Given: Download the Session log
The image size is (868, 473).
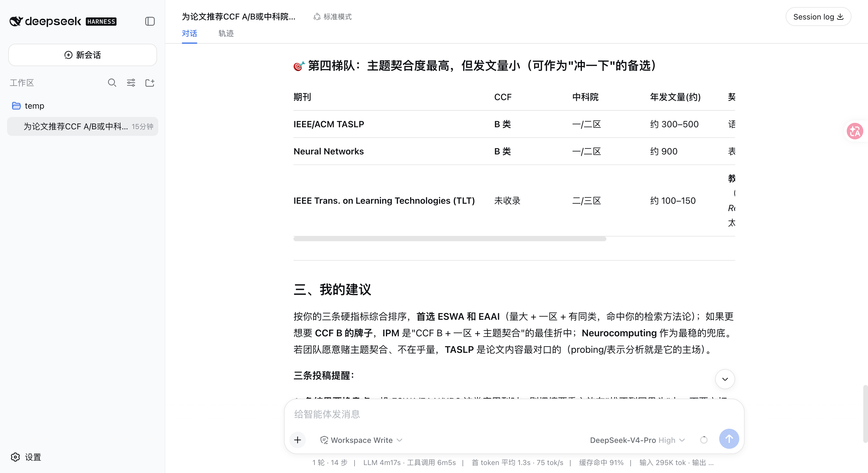Looking at the screenshot, I should 818,17.
